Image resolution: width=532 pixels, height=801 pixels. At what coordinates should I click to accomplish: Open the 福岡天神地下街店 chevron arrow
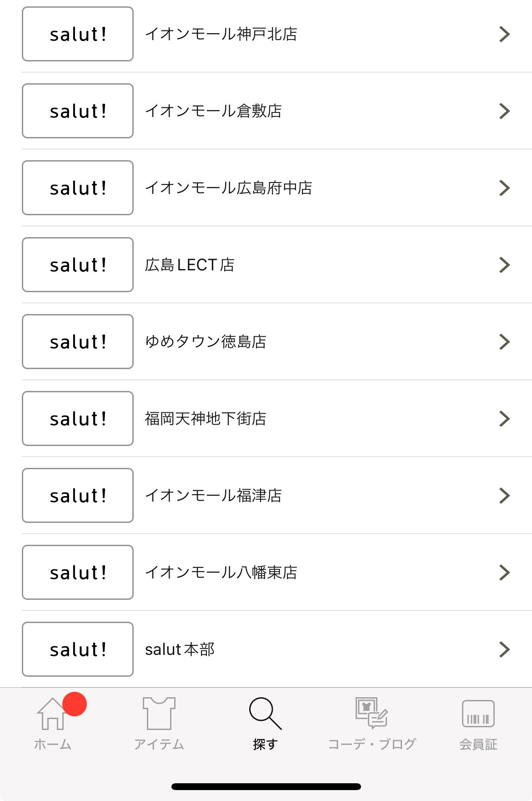(x=504, y=419)
